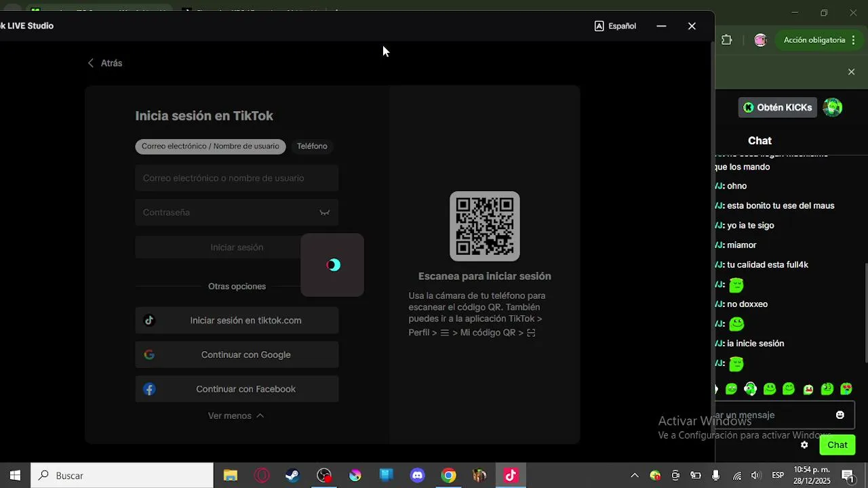
Task: Open File Explorer from the taskbar
Action: click(x=231, y=476)
